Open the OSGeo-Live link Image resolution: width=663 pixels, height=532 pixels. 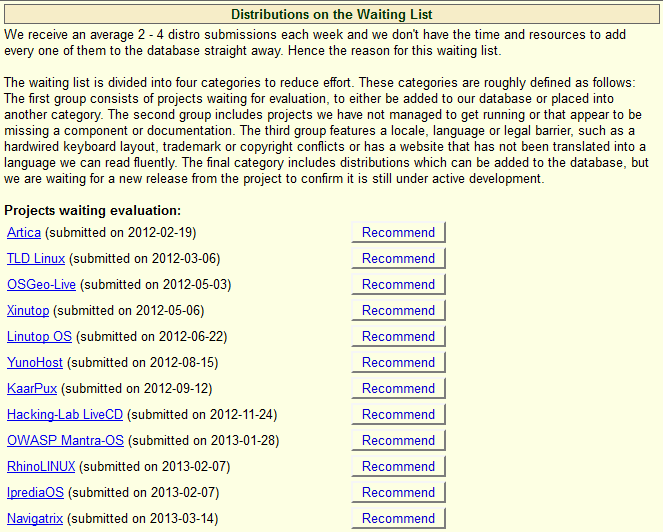point(41,284)
